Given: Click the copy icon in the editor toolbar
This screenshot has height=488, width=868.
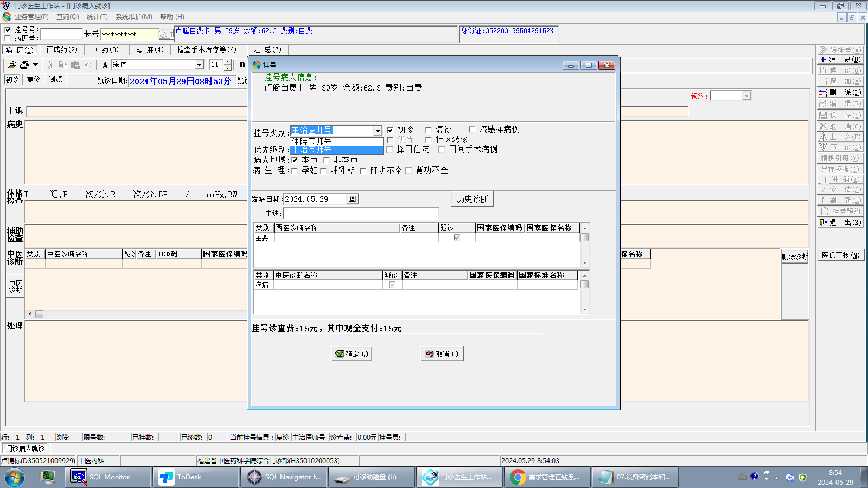Looking at the screenshot, I should [x=63, y=65].
